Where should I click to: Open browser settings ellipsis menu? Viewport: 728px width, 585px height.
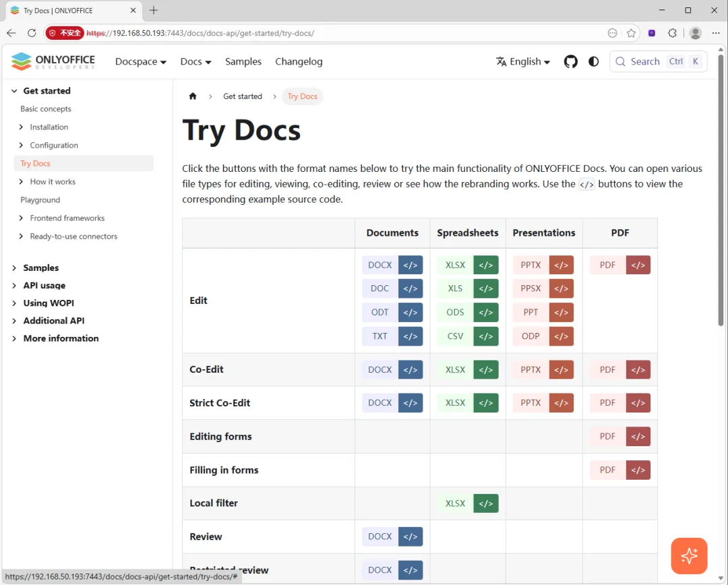715,33
